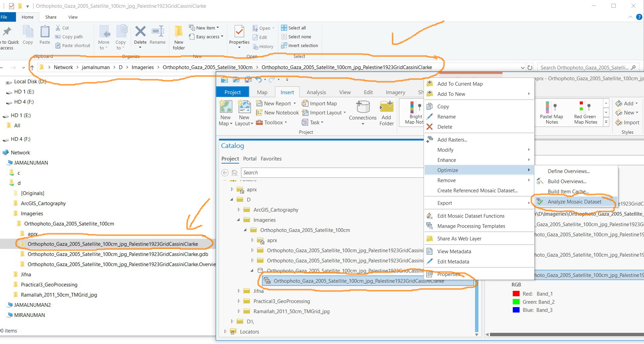
Task: Click the Connections icon in Insert ribbon
Action: point(363,107)
